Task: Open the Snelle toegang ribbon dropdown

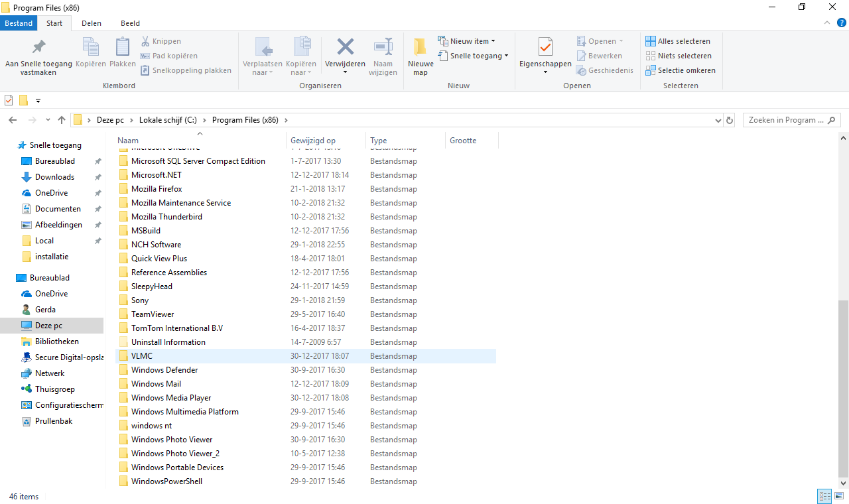Action: coord(473,56)
